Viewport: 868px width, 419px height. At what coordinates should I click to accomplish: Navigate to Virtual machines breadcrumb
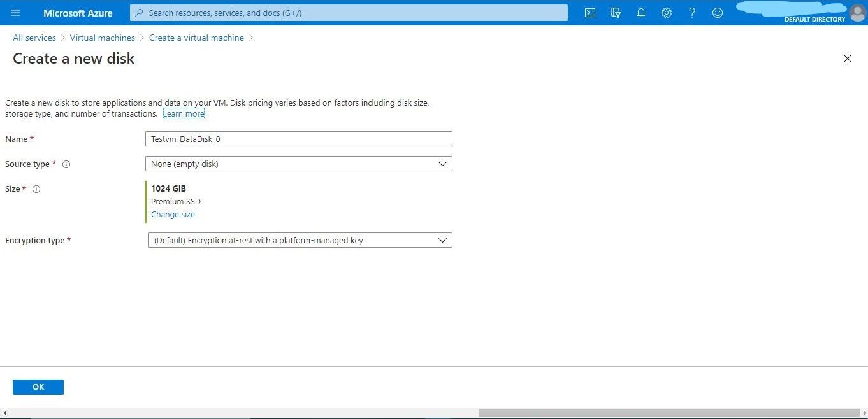(102, 38)
